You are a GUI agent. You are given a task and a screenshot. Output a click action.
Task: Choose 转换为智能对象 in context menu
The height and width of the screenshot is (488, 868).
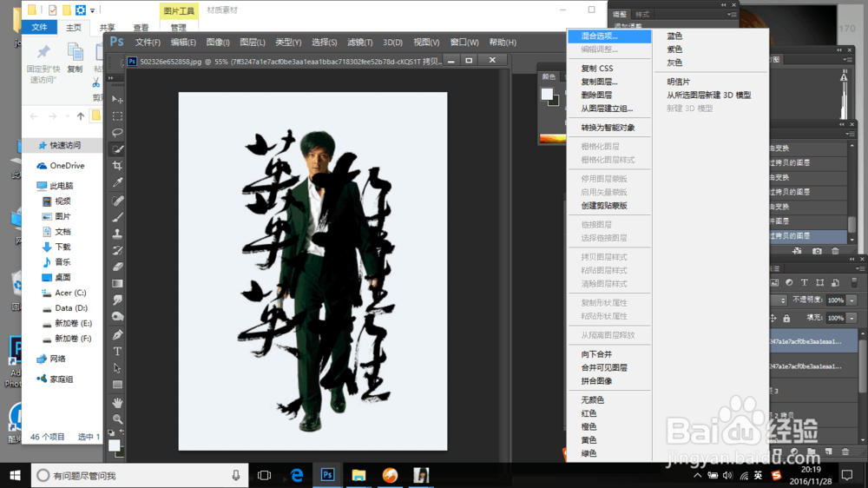(609, 128)
